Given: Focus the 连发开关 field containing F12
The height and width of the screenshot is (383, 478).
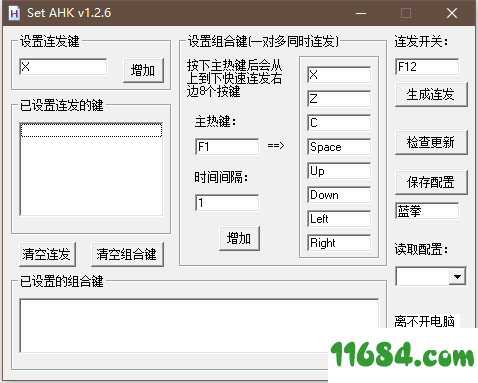Looking at the screenshot, I should (427, 67).
